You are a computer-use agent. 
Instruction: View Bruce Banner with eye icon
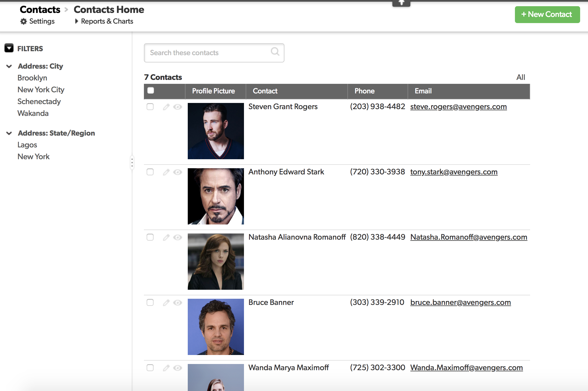coord(178,303)
